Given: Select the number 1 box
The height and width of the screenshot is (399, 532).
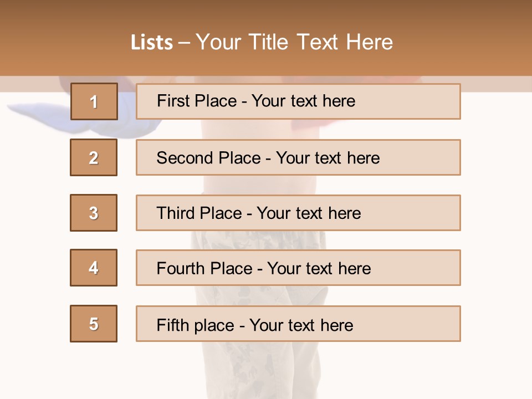Looking at the screenshot, I should tap(94, 101).
